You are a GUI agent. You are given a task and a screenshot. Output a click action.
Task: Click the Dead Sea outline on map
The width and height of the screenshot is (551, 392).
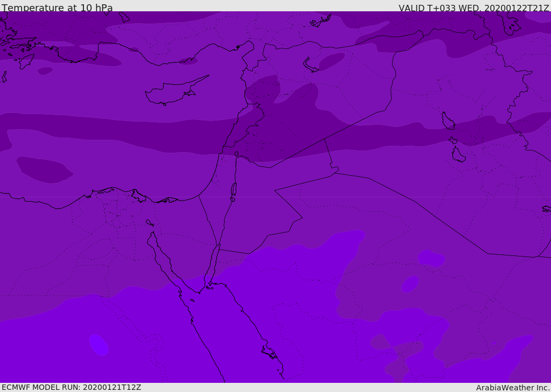coord(234,190)
